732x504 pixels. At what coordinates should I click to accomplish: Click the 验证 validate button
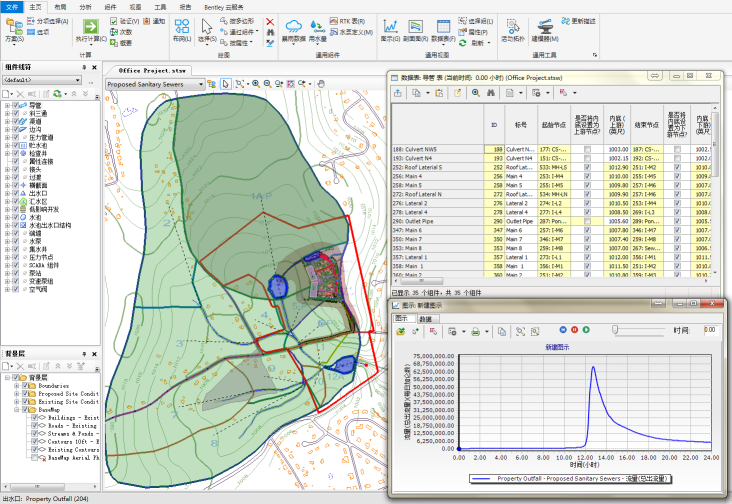[125, 21]
